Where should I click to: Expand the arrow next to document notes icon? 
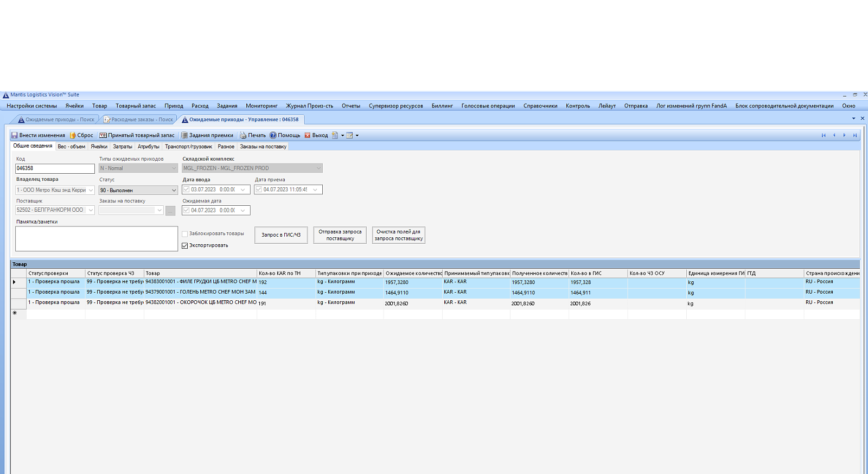pyautogui.click(x=342, y=136)
